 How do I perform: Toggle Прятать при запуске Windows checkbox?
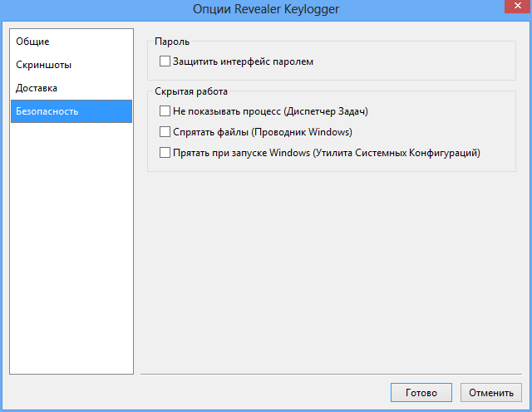click(165, 153)
